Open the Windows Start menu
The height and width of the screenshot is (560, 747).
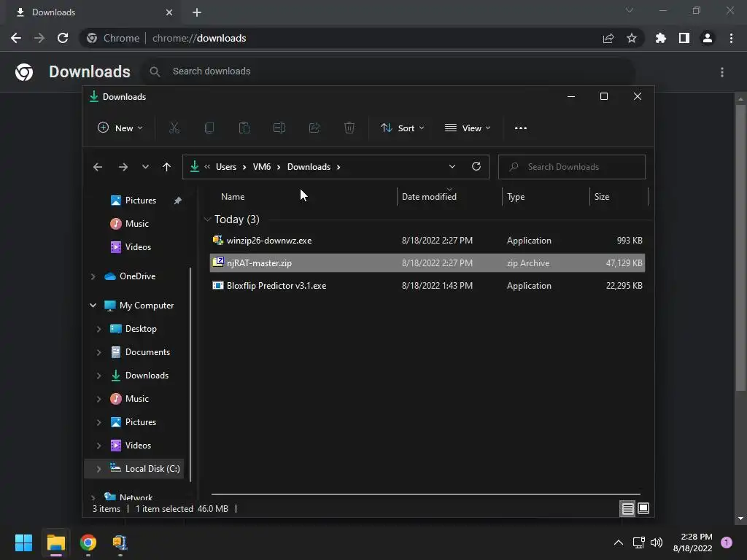pyautogui.click(x=23, y=542)
